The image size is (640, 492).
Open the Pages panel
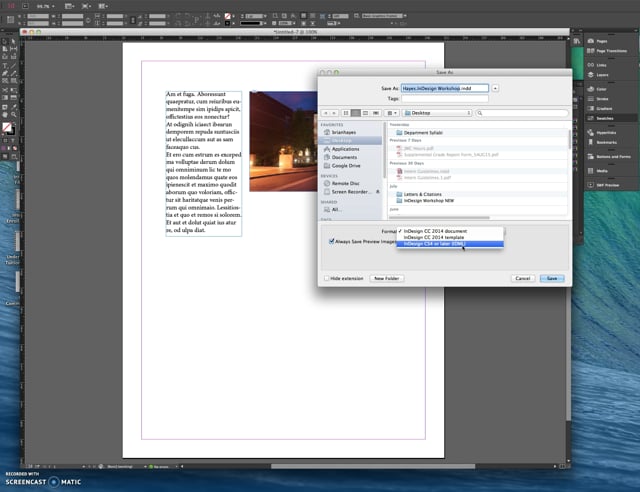tap(601, 41)
